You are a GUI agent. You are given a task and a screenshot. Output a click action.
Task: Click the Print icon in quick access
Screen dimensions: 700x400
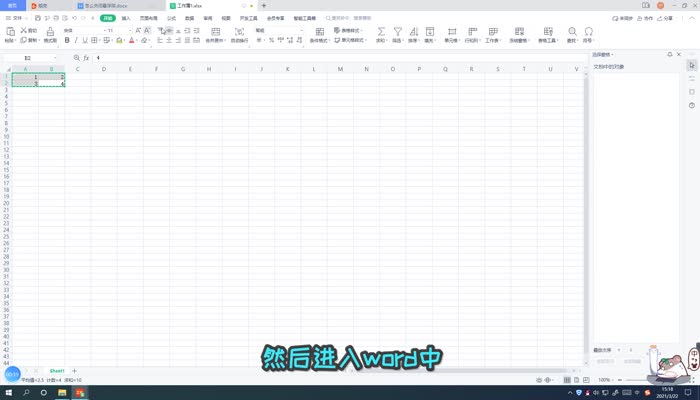(56, 18)
